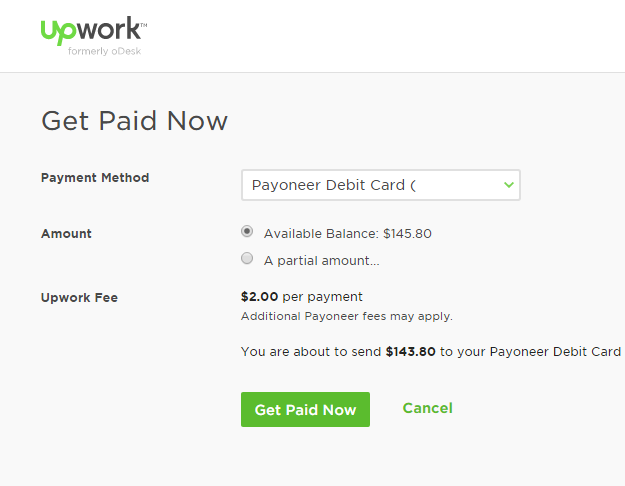The height and width of the screenshot is (486, 625).
Task: Click the Payment Method field label
Action: pyautogui.click(x=95, y=178)
